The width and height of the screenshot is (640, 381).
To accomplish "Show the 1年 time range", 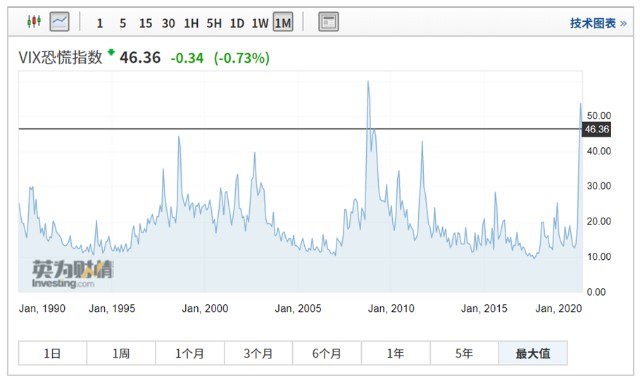I will click(395, 353).
